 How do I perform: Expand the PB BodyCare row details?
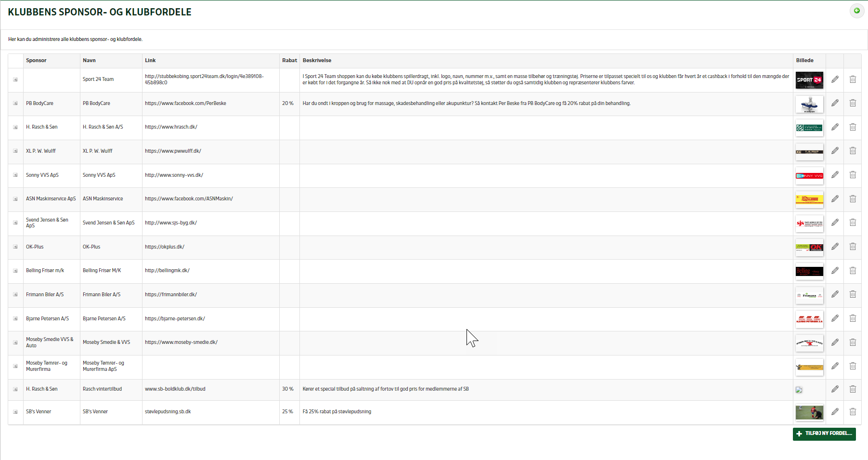pyautogui.click(x=15, y=103)
